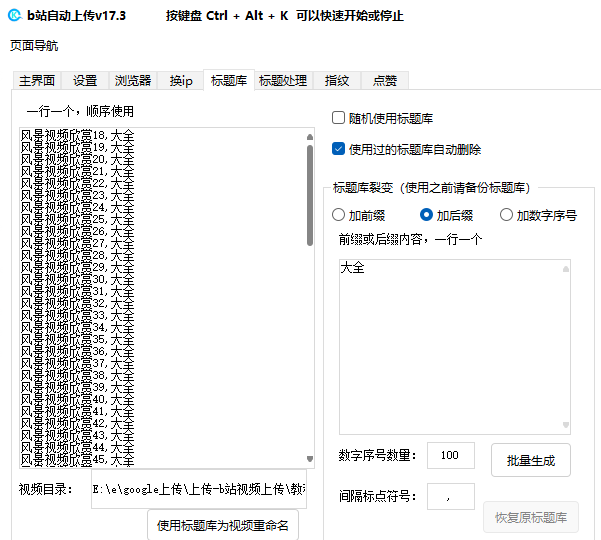Click 使用标题库为视频重命名 button
This screenshot has height=540, width=601.
click(x=223, y=525)
